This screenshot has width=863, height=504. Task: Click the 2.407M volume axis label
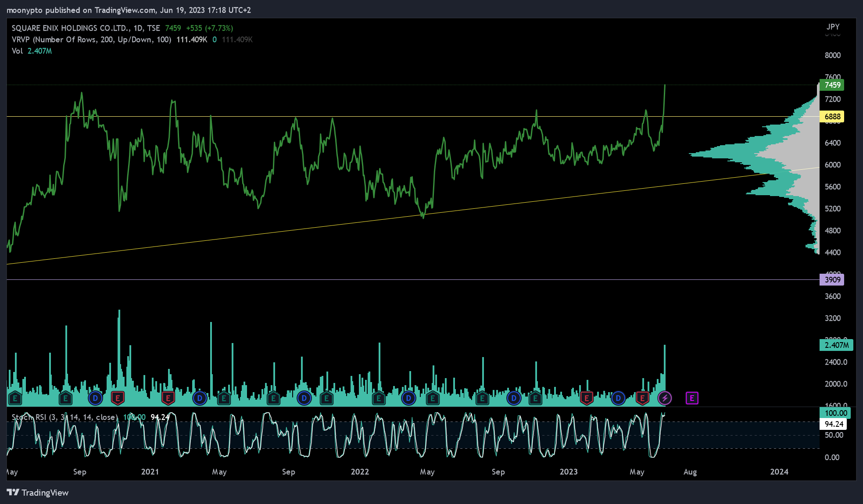(836, 345)
